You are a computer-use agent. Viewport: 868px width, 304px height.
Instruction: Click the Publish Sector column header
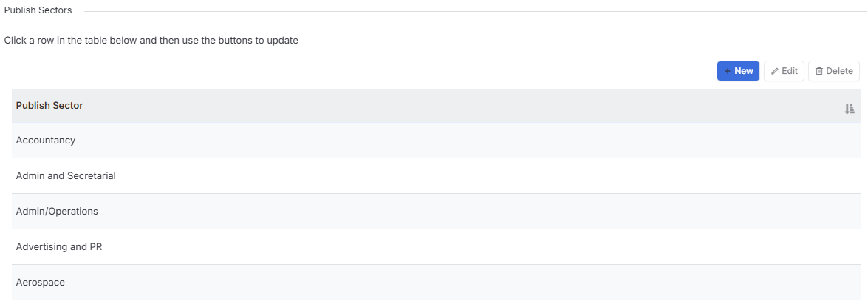click(x=49, y=105)
